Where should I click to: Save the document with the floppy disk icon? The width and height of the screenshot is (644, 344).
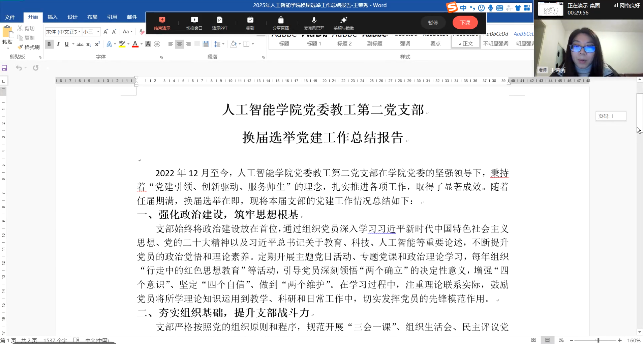[4, 68]
